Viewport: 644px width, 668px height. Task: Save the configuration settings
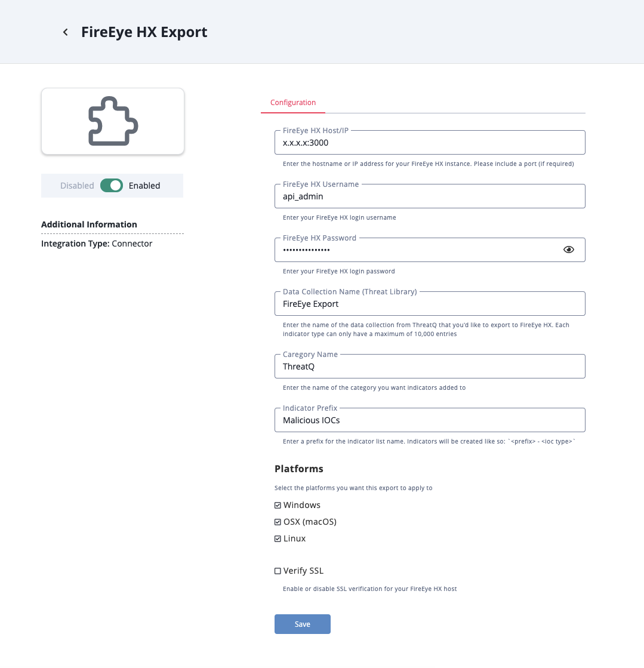[303, 624]
